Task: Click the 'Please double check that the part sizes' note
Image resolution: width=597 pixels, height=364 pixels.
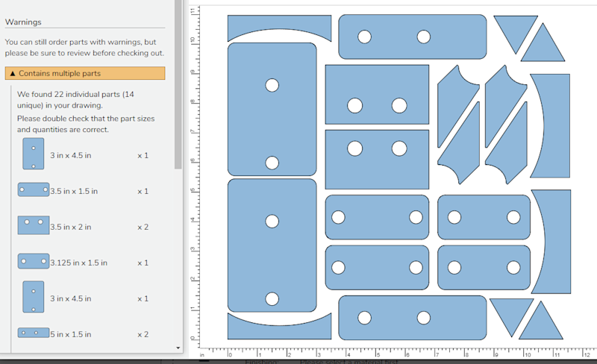Action: click(x=86, y=124)
